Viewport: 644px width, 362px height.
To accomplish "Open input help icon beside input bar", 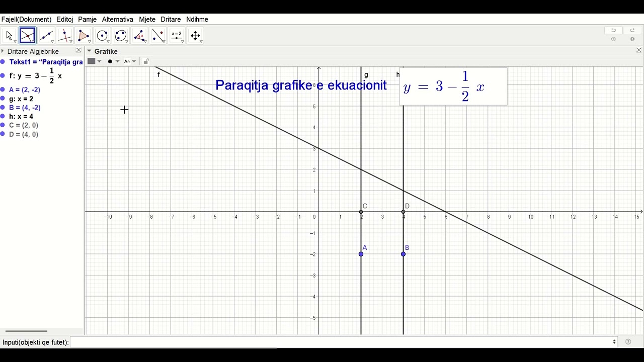I will [628, 342].
